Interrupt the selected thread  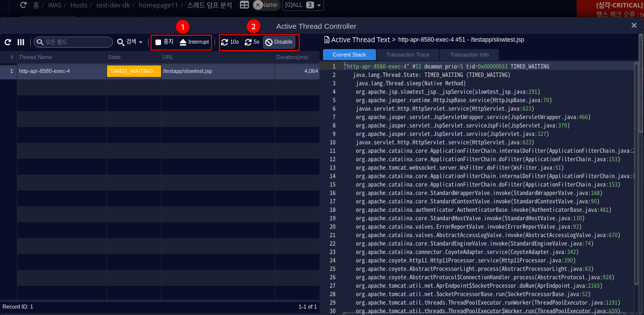pyautogui.click(x=194, y=42)
